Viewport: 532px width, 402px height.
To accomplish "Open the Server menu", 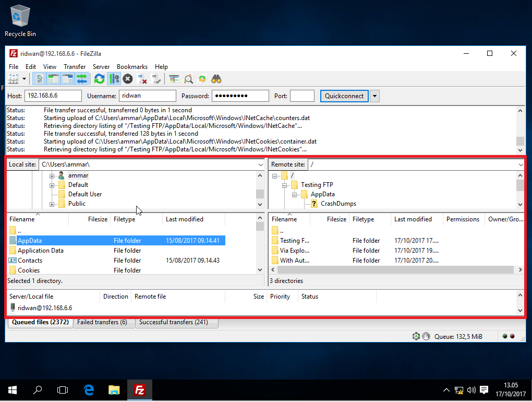I will [101, 66].
